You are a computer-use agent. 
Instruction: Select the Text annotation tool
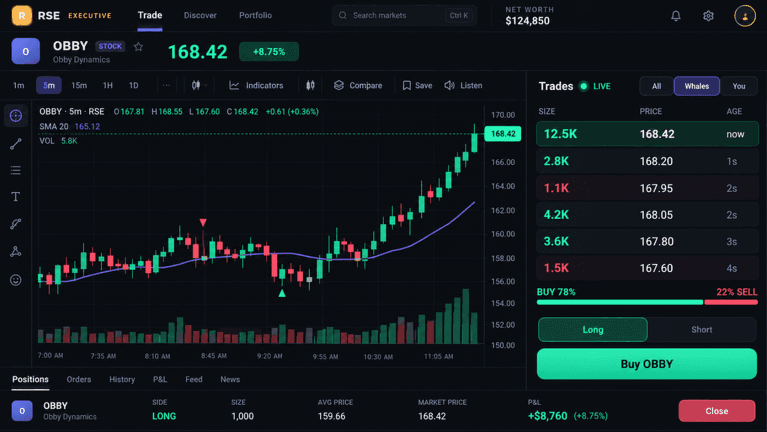coord(16,197)
